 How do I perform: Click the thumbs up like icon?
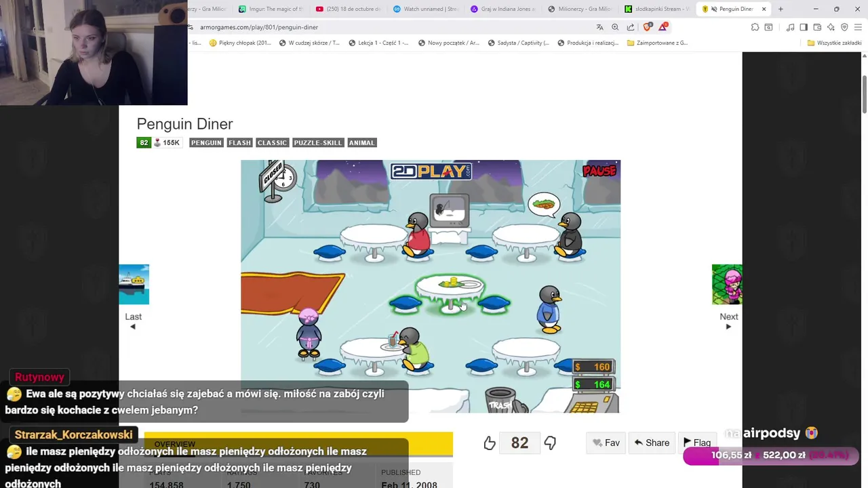click(490, 443)
